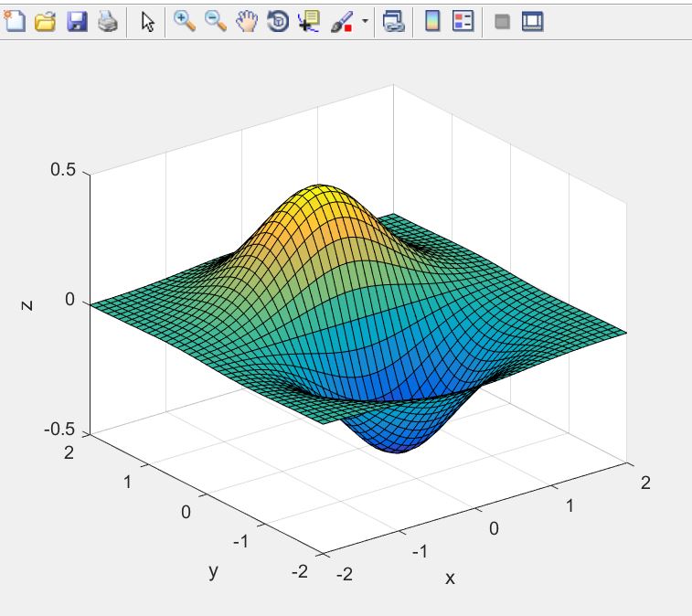
Task: Enable the Zoom In magnifier tool
Action: coord(185,21)
